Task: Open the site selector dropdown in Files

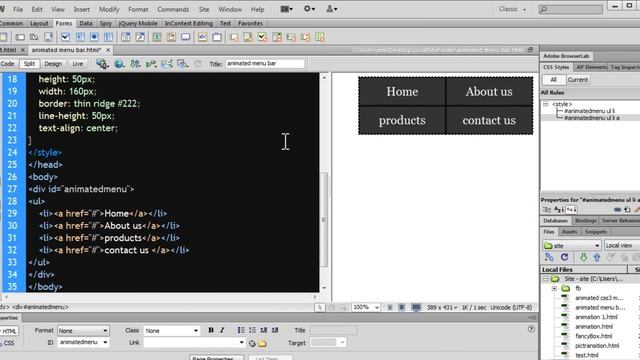Action: [571, 245]
